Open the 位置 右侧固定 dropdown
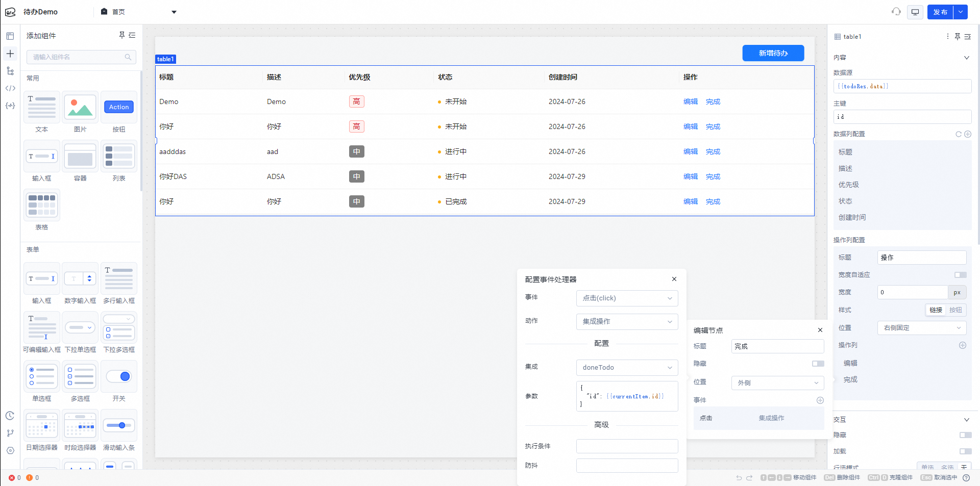This screenshot has height=486, width=980. pos(922,328)
